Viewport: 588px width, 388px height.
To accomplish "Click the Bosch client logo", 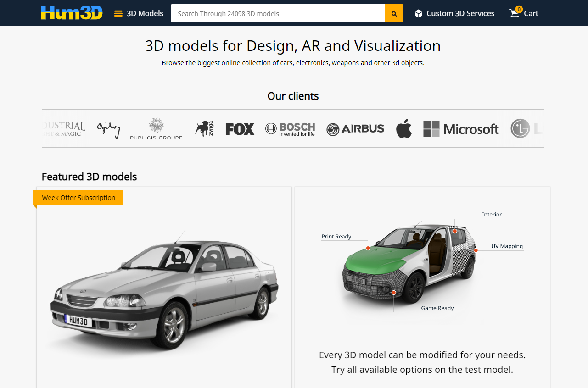I will click(290, 129).
